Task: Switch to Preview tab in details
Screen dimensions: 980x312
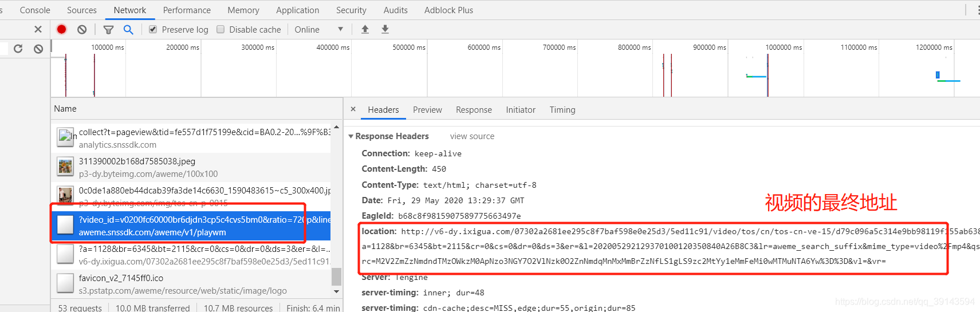Action: coord(427,110)
